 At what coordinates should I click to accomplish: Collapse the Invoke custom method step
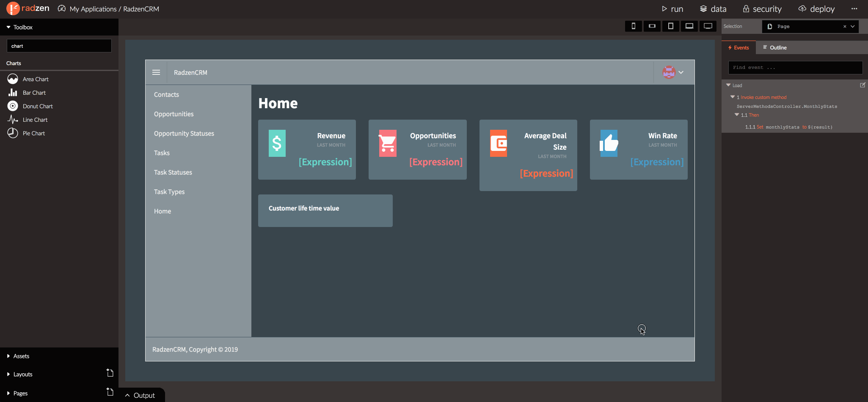(733, 97)
